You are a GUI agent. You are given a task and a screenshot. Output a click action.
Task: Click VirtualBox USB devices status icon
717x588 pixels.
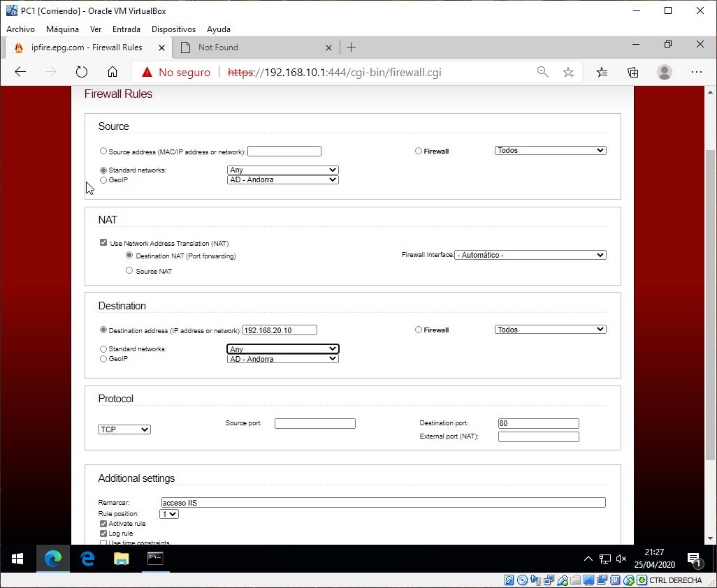(x=563, y=580)
